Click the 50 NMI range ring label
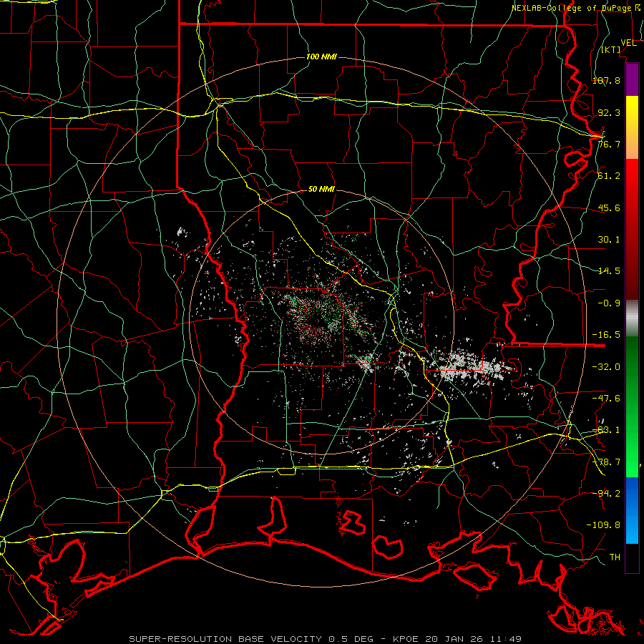 [321, 189]
